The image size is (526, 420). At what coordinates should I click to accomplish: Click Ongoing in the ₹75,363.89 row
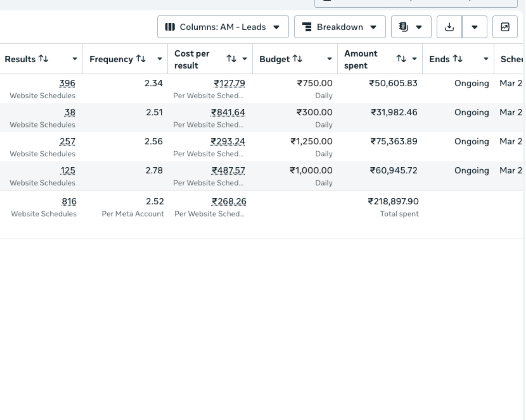471,141
